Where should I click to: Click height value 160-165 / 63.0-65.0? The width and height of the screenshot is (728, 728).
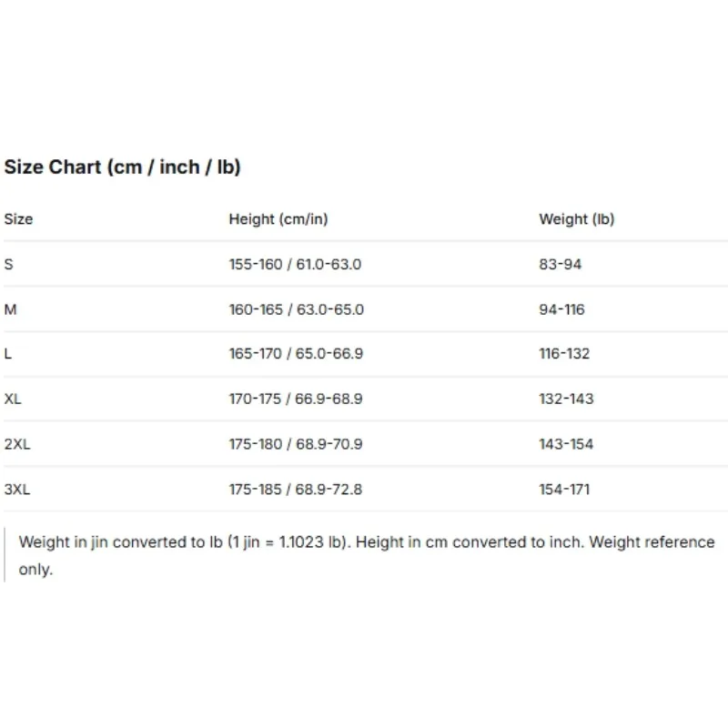(297, 309)
